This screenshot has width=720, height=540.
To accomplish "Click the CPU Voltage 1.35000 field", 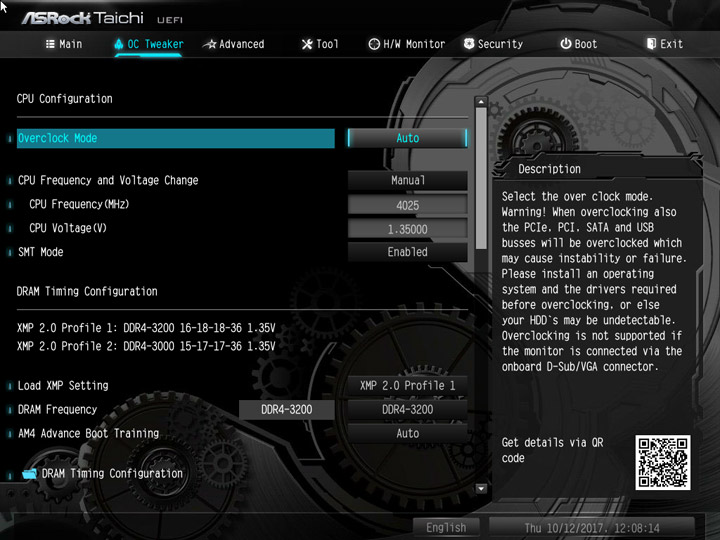I will coord(407,229).
